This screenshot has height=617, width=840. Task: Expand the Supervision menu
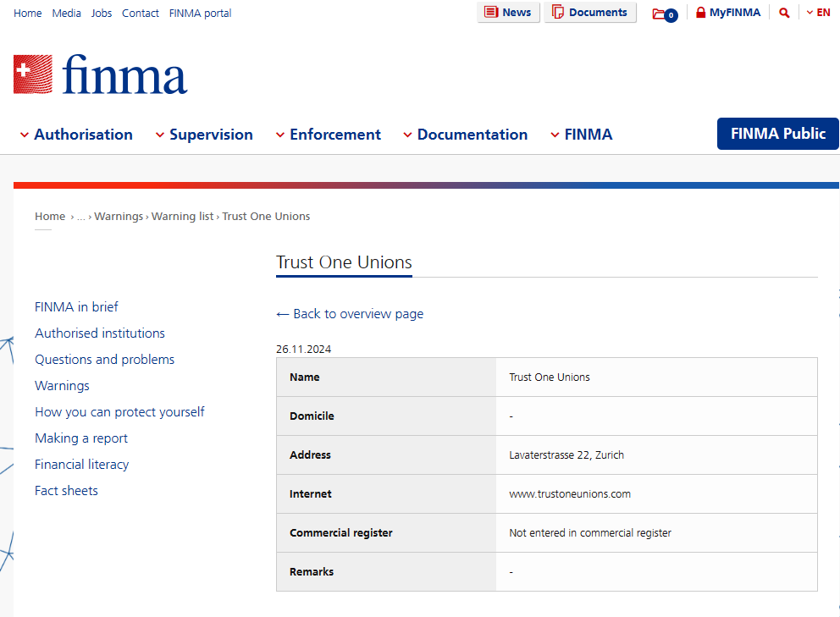(x=204, y=135)
